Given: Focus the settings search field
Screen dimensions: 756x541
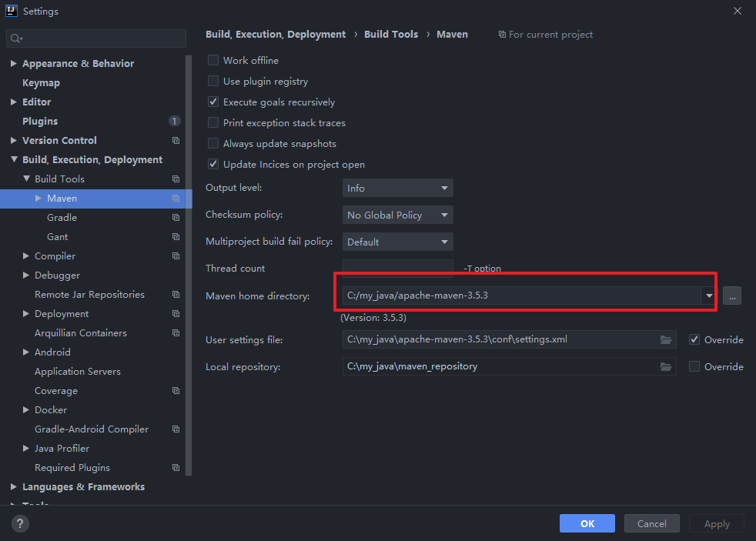Looking at the screenshot, I should tap(96, 38).
